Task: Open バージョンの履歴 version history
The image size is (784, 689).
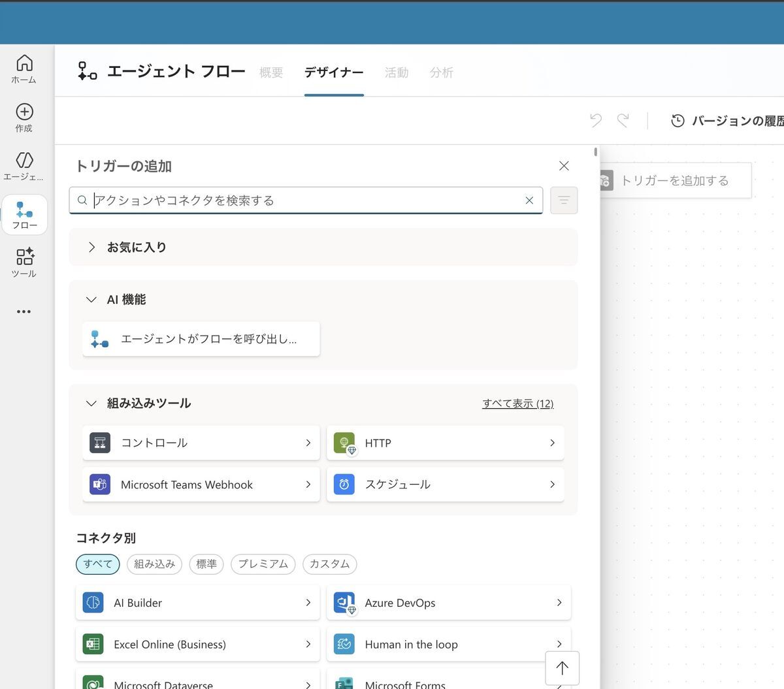Action: pyautogui.click(x=727, y=121)
